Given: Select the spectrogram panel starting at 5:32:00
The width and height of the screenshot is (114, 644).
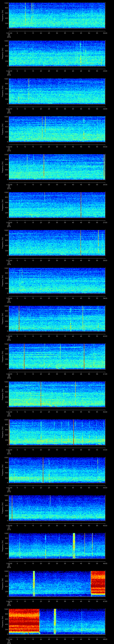Looking at the screenshot, I should [x=57, y=53].
